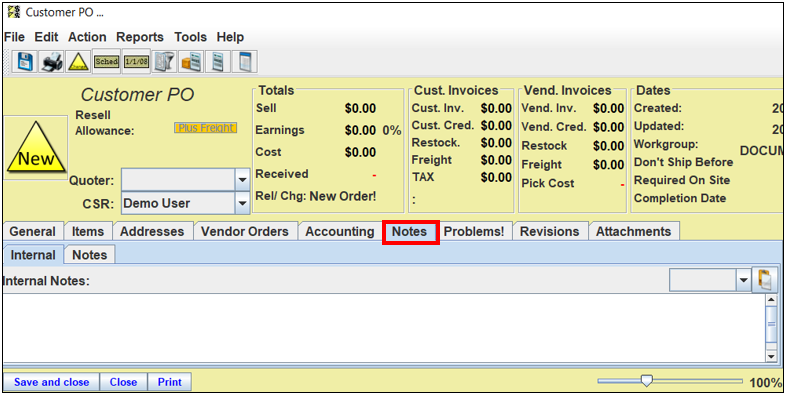Viewport: 787px width, 396px height.
Task: Switch to the Attachments tab
Action: (633, 231)
